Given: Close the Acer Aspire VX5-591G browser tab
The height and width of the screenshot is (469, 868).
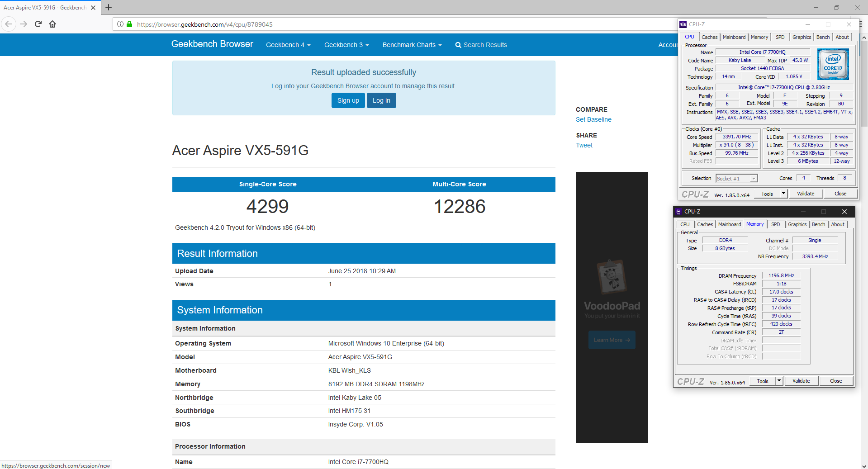Looking at the screenshot, I should 93,8.
